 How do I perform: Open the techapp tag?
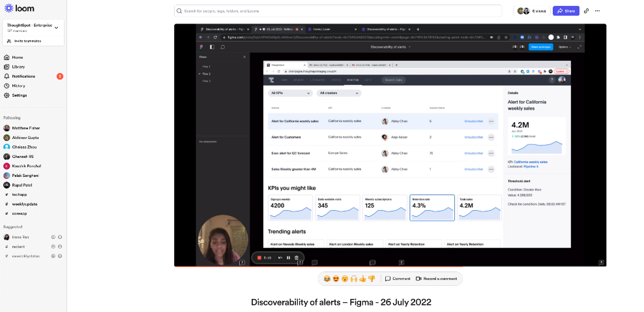(20, 195)
